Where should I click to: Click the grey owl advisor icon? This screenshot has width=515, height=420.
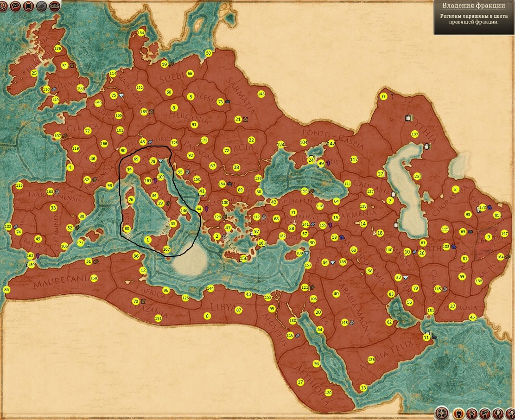click(x=41, y=6)
